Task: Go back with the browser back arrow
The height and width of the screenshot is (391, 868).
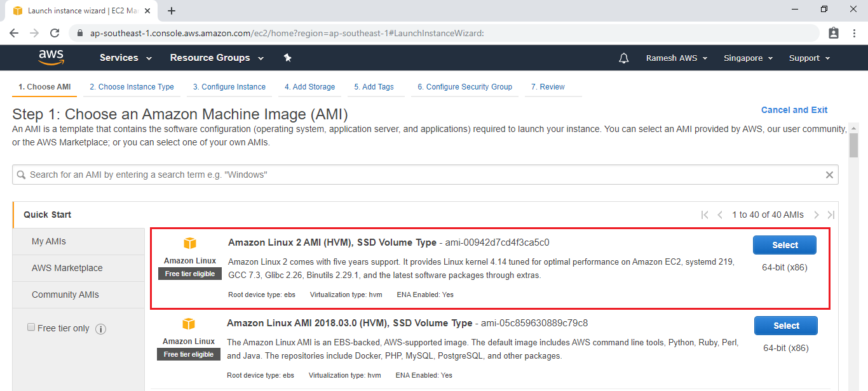Action: [14, 33]
